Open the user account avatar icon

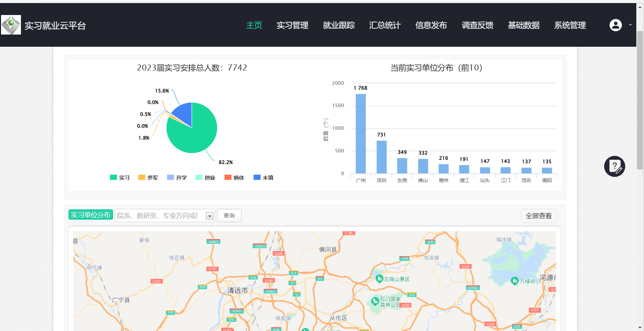[615, 25]
